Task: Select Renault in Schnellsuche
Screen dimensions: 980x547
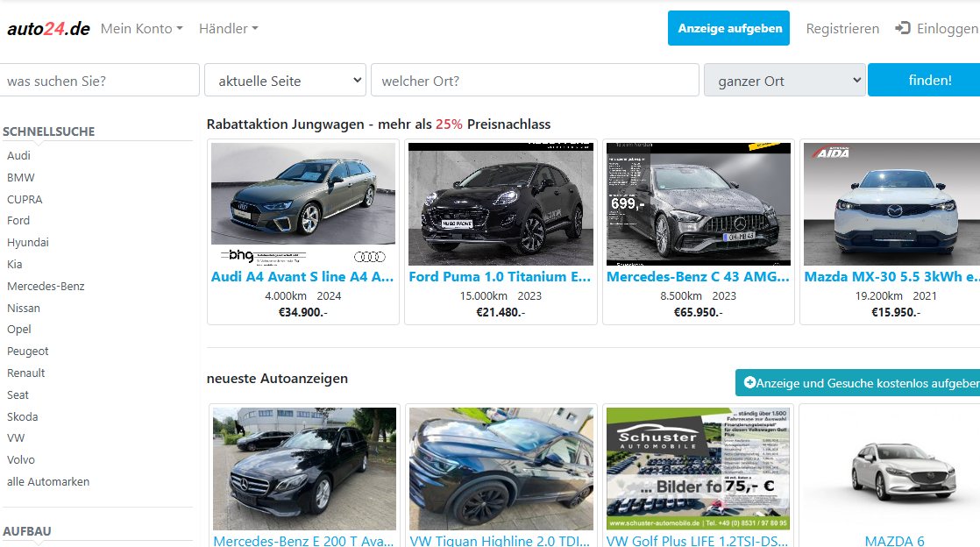Action: (x=25, y=373)
